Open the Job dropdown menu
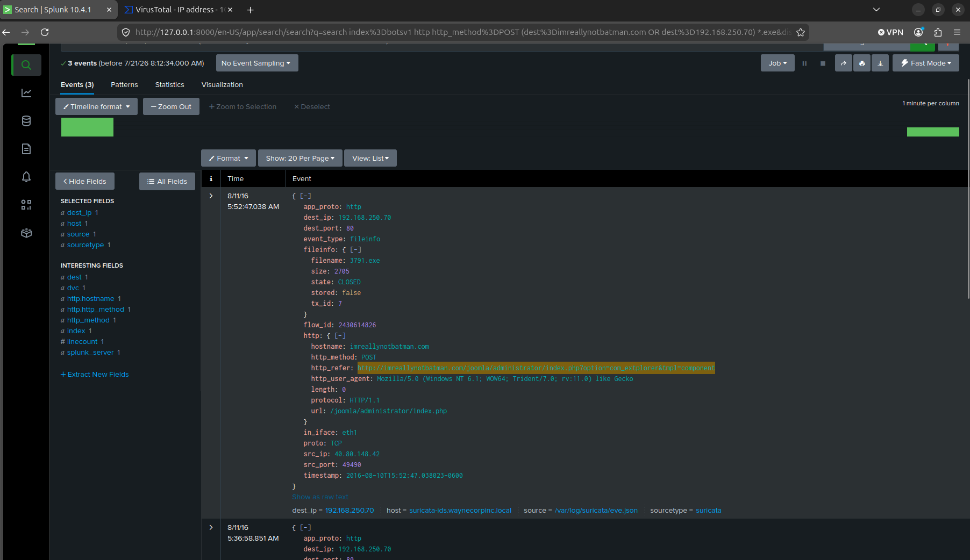This screenshot has width=970, height=560. (778, 63)
